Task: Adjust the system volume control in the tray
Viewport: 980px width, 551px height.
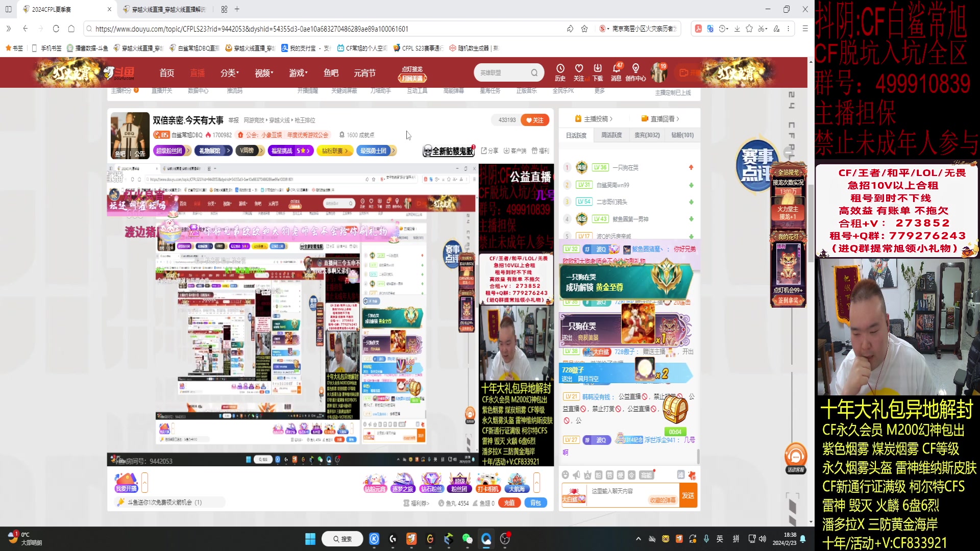Action: tap(762, 538)
